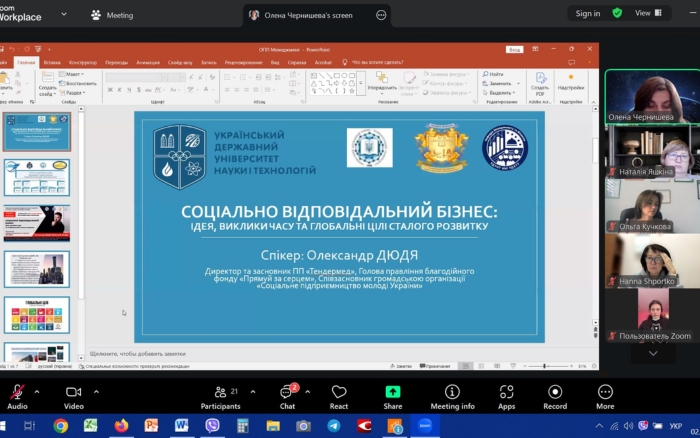The image size is (700, 438).
Task: Click the React heart icon
Action: pyautogui.click(x=339, y=392)
